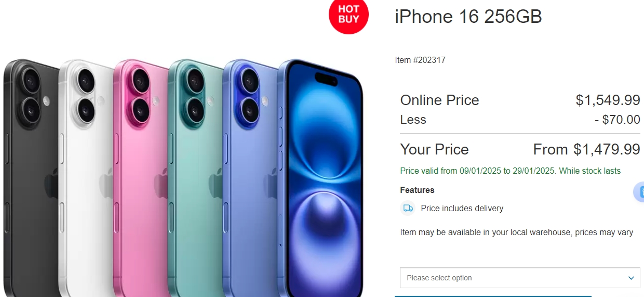Click the local warehouse availability notice
Image resolution: width=644 pixels, height=297 pixels.
(517, 232)
